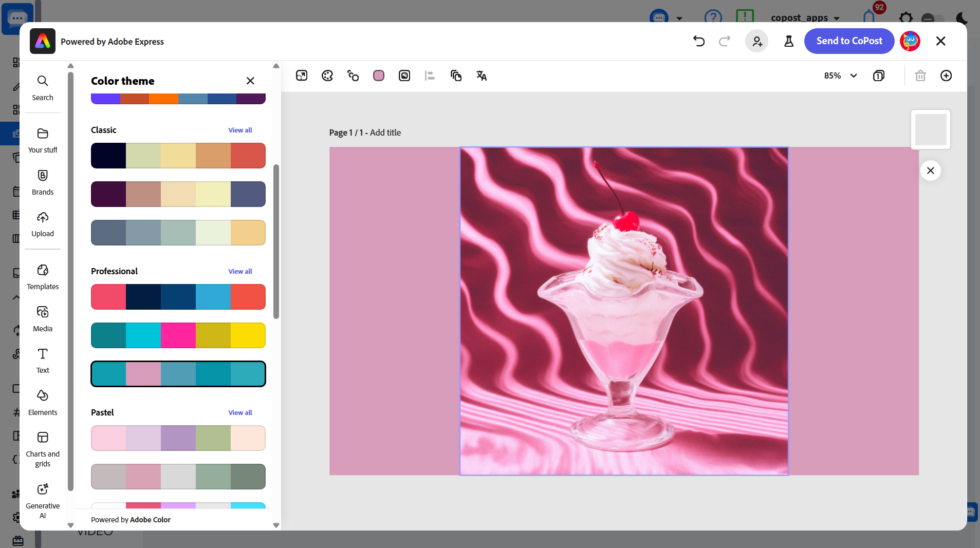This screenshot has width=980, height=548.
Task: Select Professional theme with teal, magenta, yellow
Action: (178, 335)
